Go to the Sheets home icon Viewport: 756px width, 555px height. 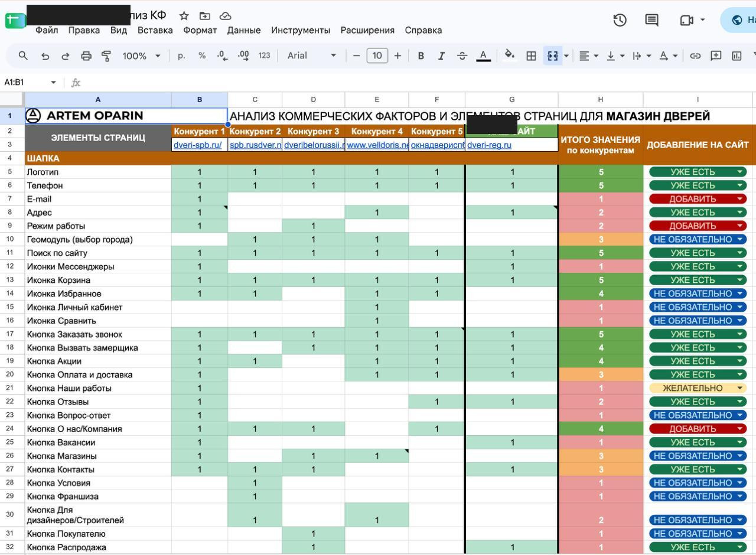[x=15, y=20]
